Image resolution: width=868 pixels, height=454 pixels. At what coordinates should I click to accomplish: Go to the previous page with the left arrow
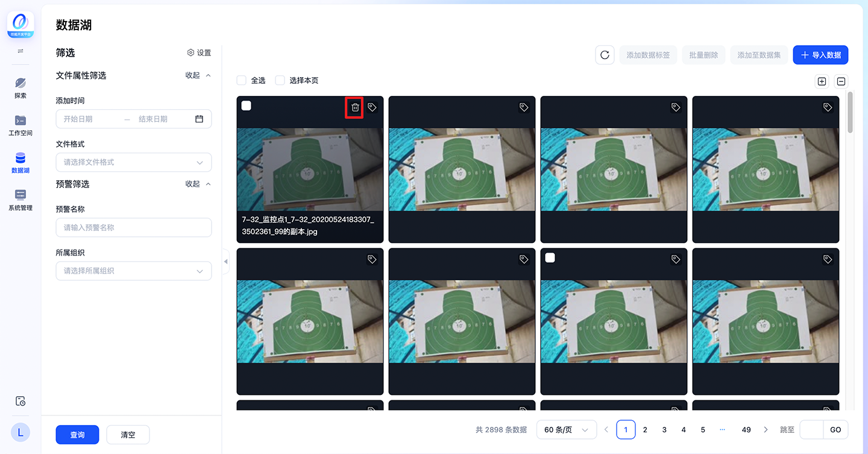tap(606, 430)
